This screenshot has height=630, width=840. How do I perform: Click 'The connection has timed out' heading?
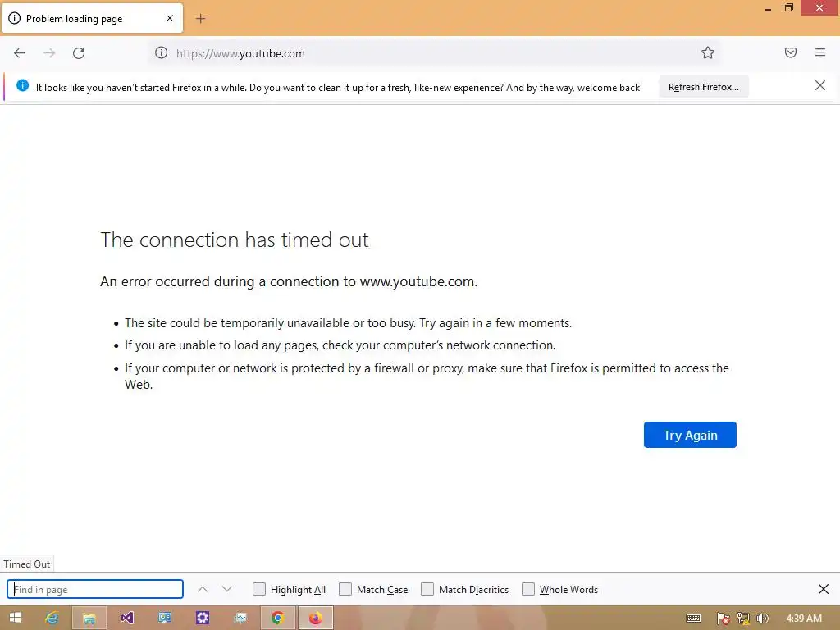[x=234, y=240]
